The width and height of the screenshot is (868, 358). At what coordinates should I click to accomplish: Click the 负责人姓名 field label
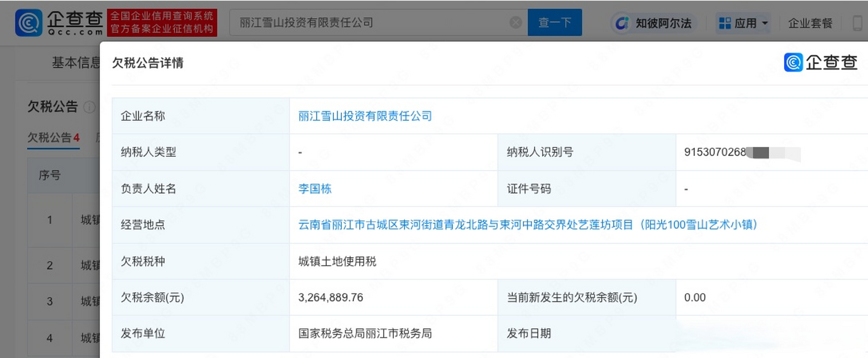point(148,189)
